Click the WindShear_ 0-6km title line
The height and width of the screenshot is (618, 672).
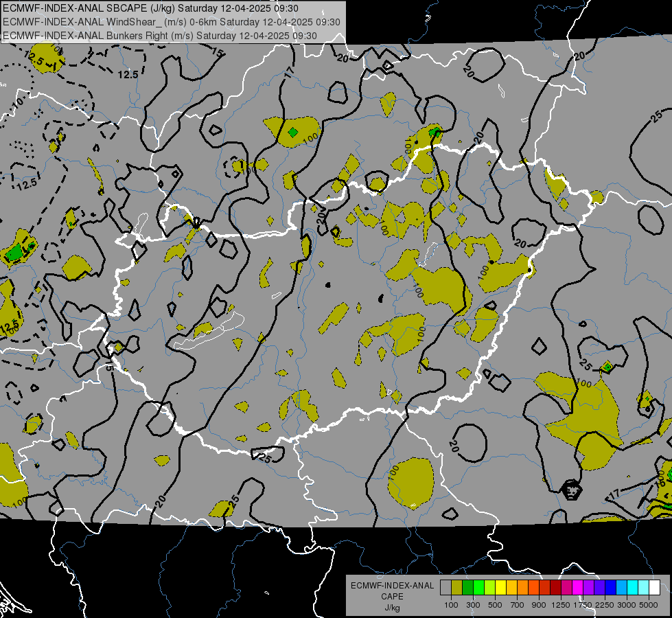pos(171,22)
